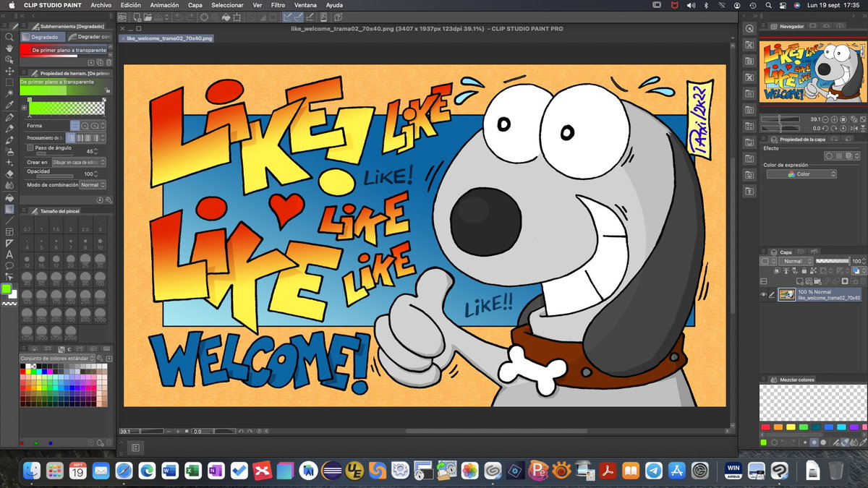Click the Undo arrow in command bar
868x488 pixels.
(178, 17)
